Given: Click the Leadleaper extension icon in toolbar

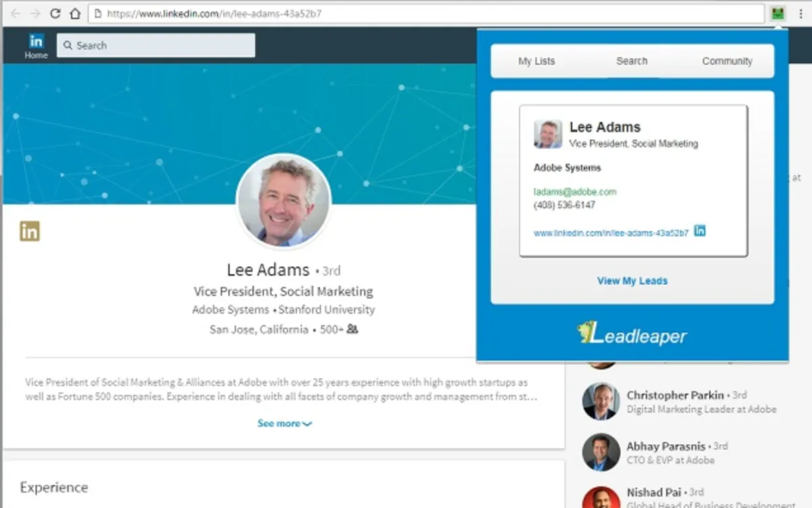Looking at the screenshot, I should (x=778, y=13).
